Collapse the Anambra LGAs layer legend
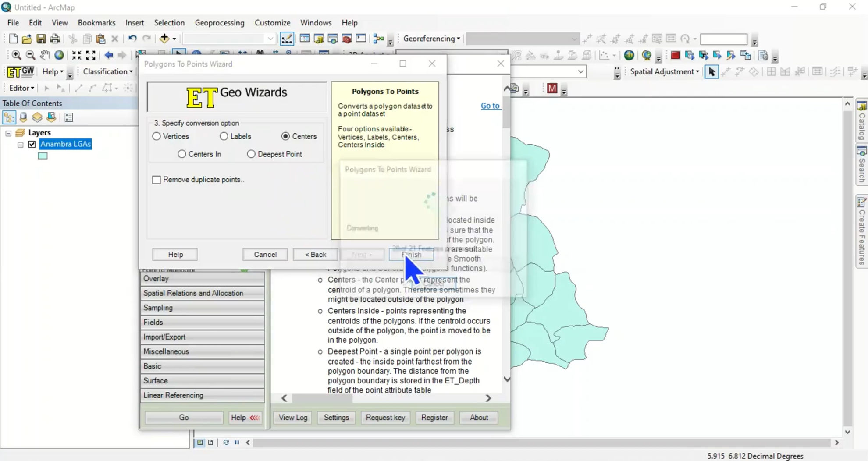868x461 pixels. point(21,145)
